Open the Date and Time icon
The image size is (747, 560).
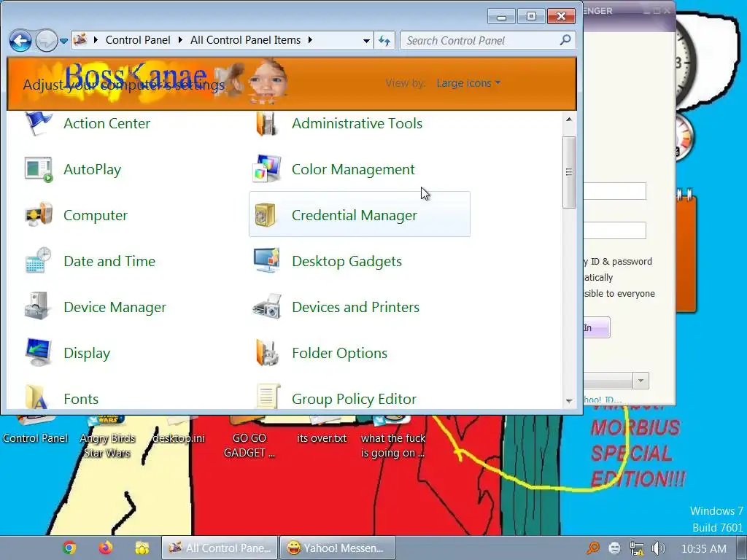tap(38, 260)
